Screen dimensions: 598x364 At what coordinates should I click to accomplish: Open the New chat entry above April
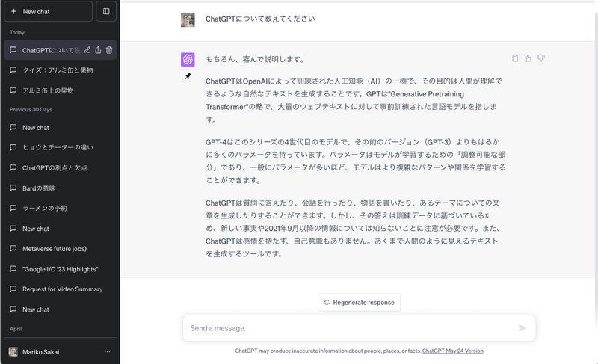[61, 309]
